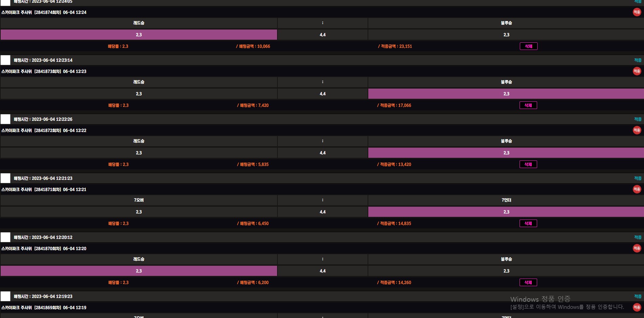The width and height of the screenshot is (644, 318).
Task: Tick the checkbox for bet at 12:21:23
Action: click(x=5, y=178)
